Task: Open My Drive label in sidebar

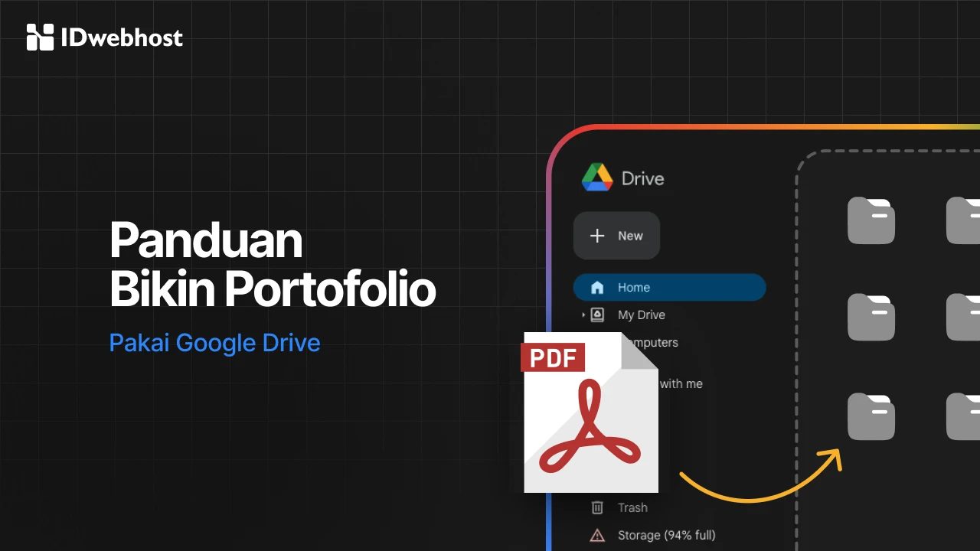Action: (642, 315)
